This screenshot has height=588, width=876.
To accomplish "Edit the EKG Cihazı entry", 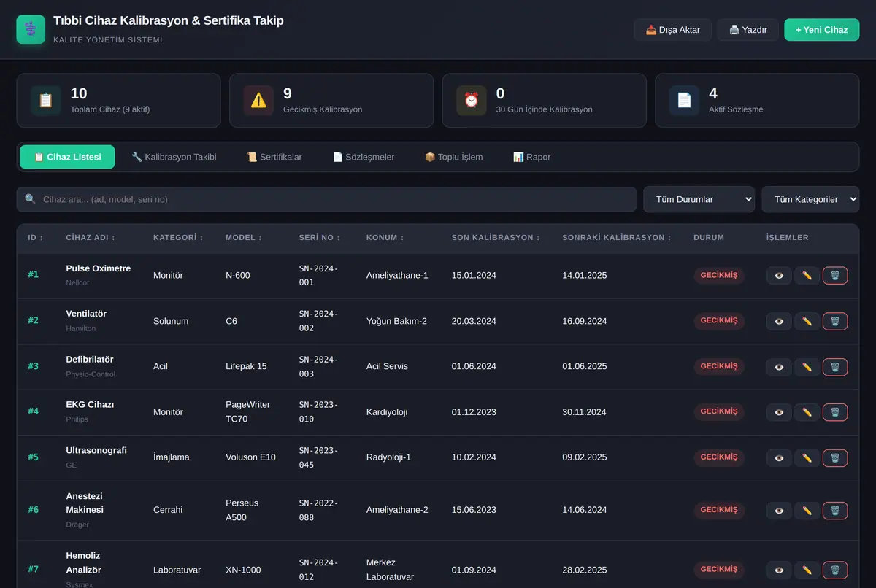I will [x=807, y=412].
